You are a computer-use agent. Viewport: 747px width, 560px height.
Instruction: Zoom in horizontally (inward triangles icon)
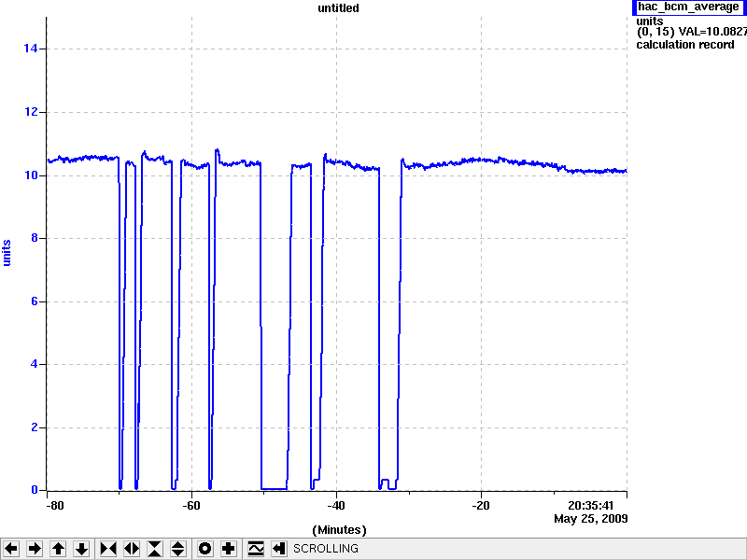click(x=108, y=549)
